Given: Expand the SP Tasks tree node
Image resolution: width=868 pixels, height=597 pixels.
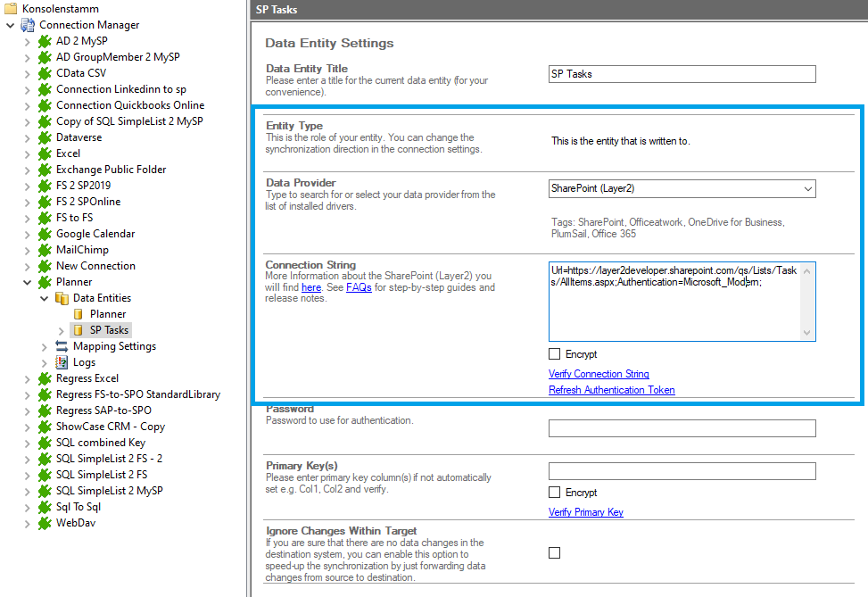Looking at the screenshot, I should click(61, 330).
